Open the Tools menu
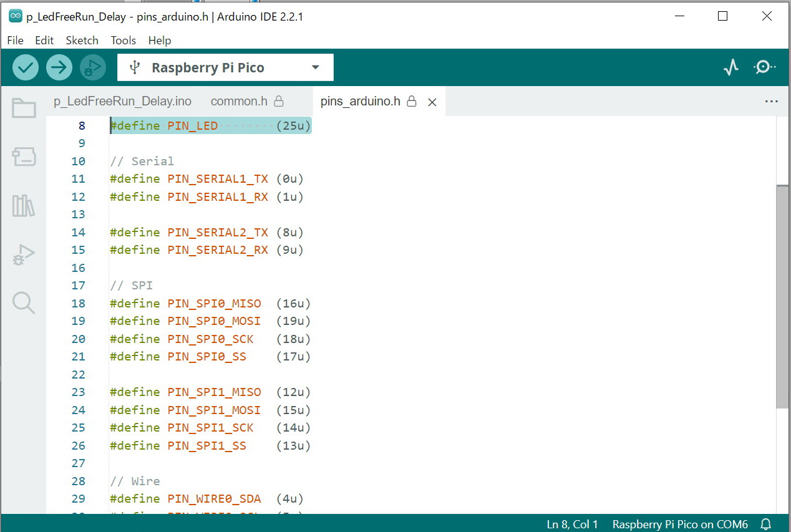 point(123,41)
